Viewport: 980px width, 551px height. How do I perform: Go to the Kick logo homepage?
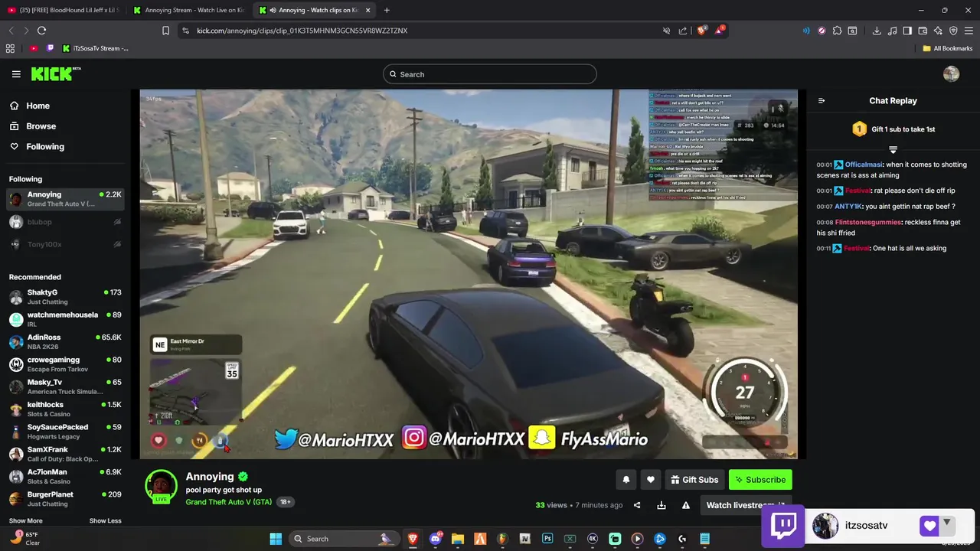click(x=56, y=73)
